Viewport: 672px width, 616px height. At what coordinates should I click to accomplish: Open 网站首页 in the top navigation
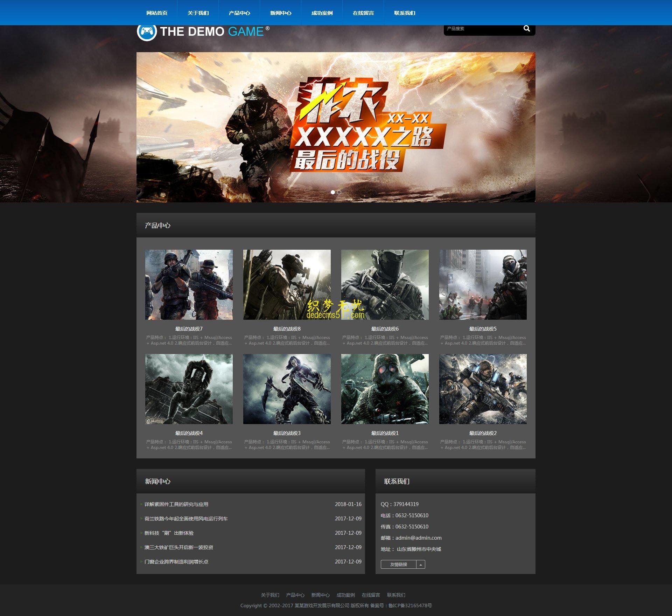157,13
